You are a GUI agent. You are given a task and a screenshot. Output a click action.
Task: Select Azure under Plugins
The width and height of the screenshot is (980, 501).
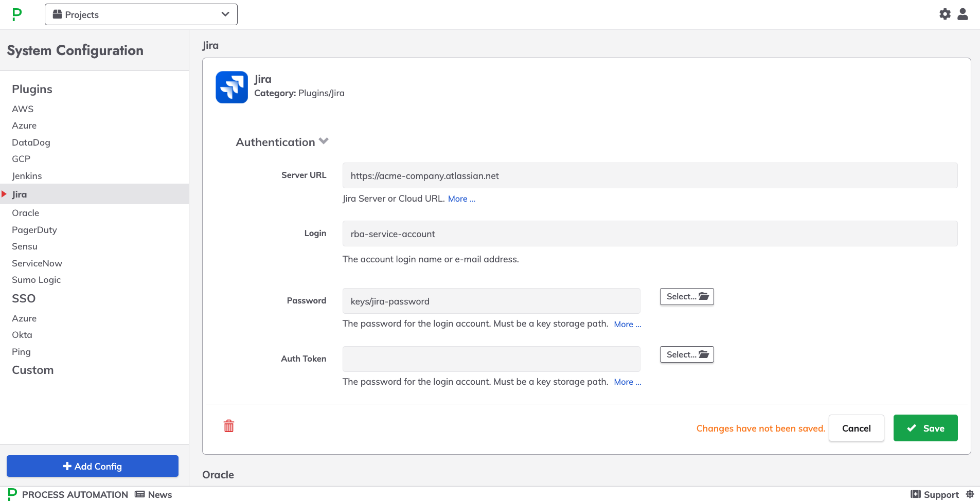click(24, 126)
